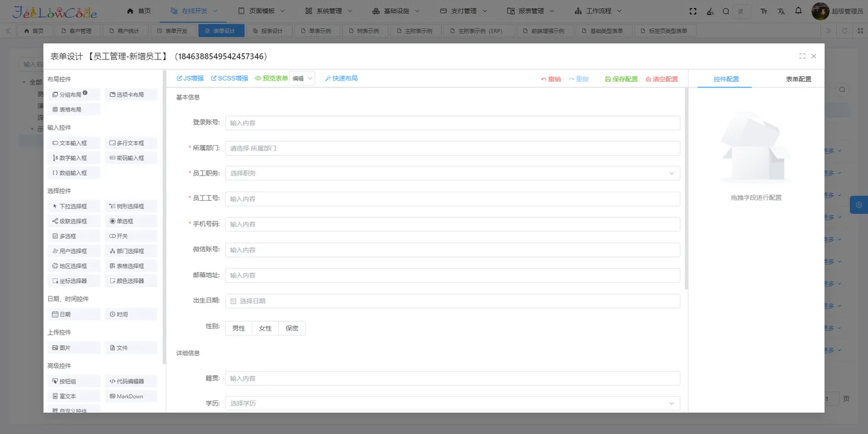Viewport: 868px width, 434px height.
Task: Open the 出生日期 date picker
Action: 453,301
